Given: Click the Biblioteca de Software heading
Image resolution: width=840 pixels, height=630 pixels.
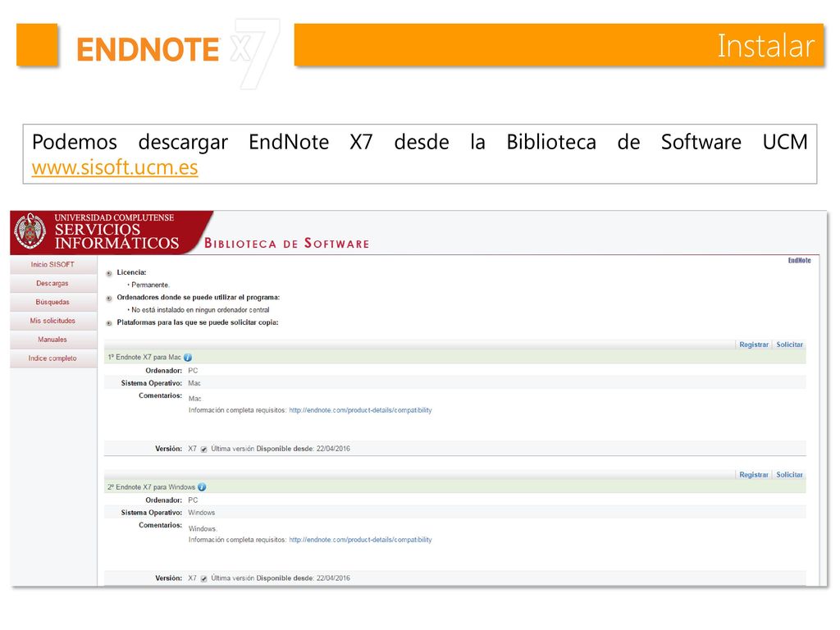Looking at the screenshot, I should tap(286, 243).
